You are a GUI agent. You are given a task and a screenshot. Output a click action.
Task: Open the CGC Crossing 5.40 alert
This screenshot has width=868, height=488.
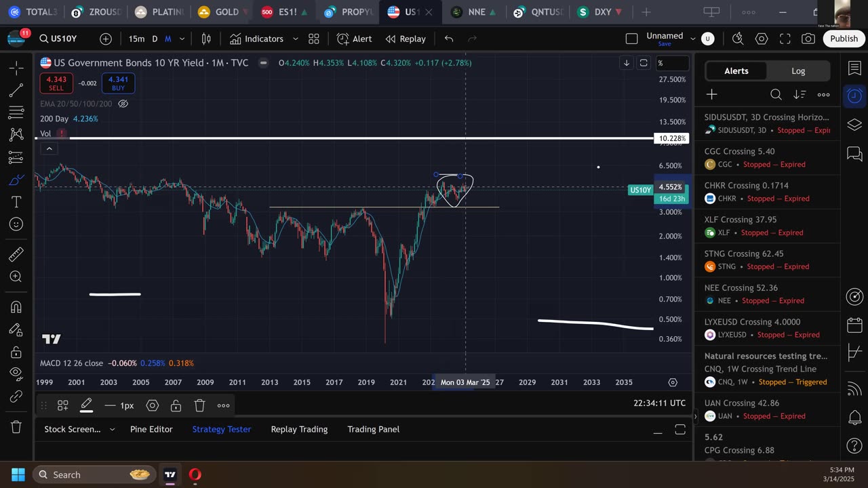coord(767,158)
